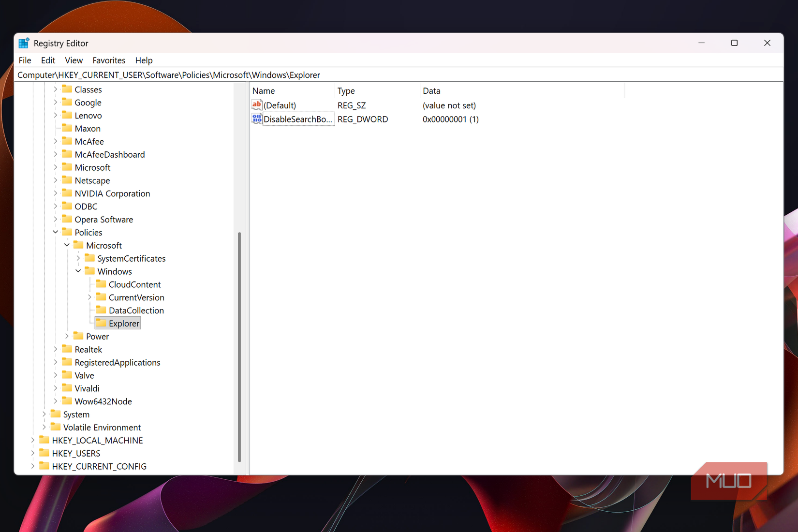The width and height of the screenshot is (798, 532).
Task: Click the Volatile Environment folder icon
Action: click(56, 427)
